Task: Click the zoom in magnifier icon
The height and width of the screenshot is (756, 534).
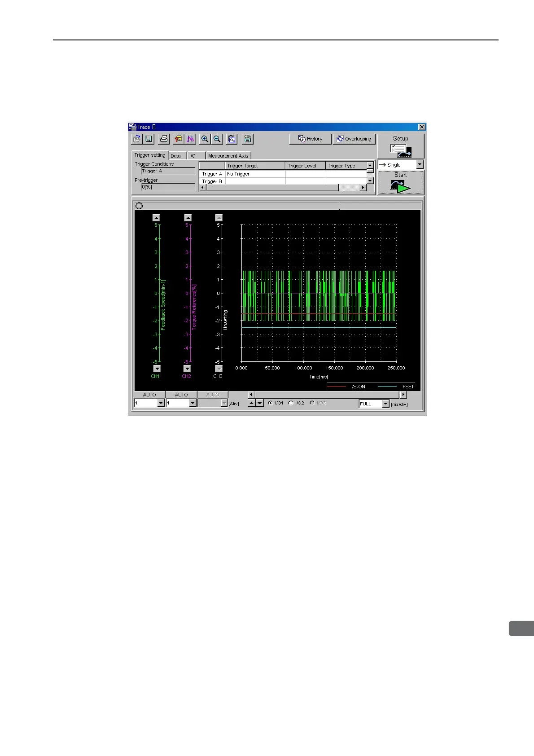Action: click(205, 139)
